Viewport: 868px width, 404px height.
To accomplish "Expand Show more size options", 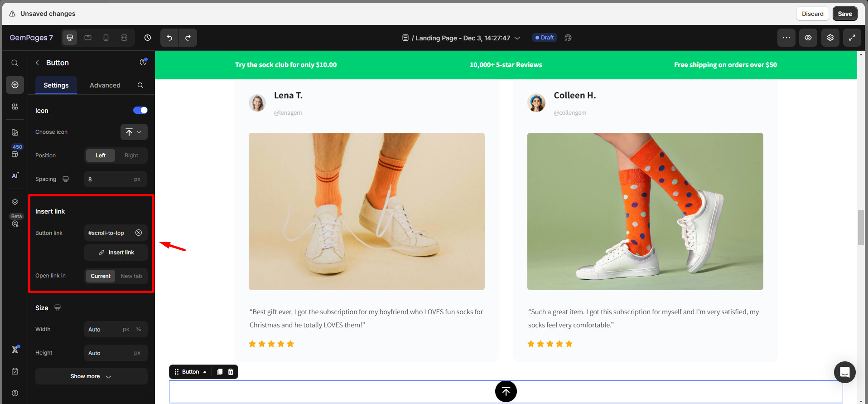I will click(91, 376).
